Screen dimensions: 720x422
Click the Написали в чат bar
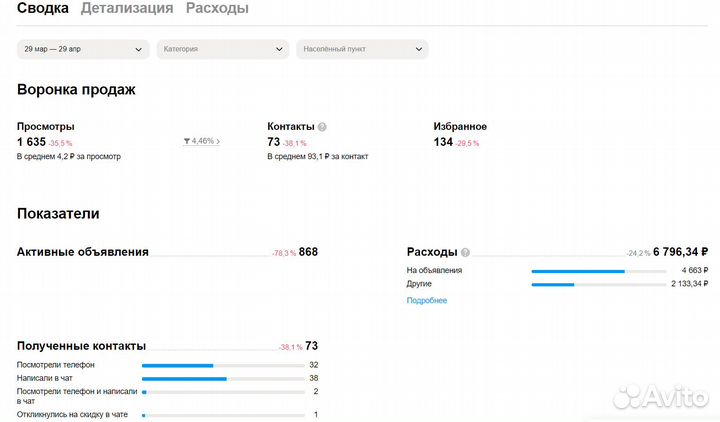(x=223, y=379)
